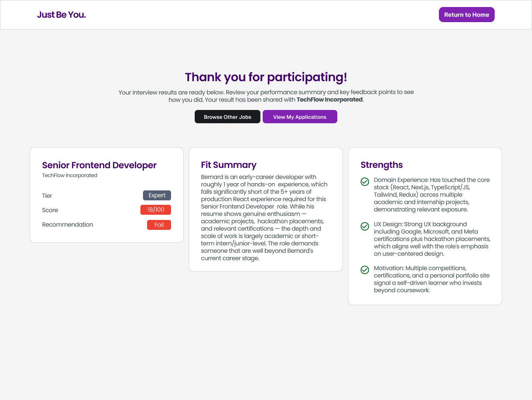Click the Recommendation label
The width and height of the screenshot is (532, 400).
point(68,225)
